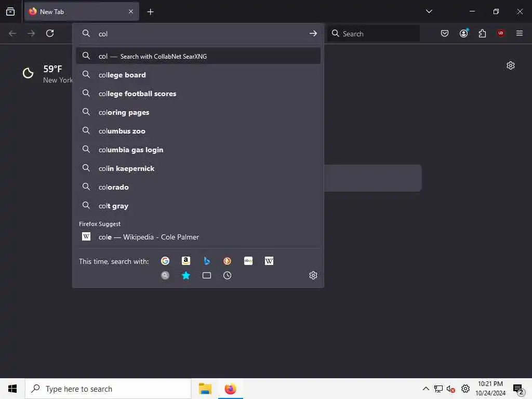Select suggestion 'college board'
This screenshot has height=399, width=532.
(x=198, y=75)
